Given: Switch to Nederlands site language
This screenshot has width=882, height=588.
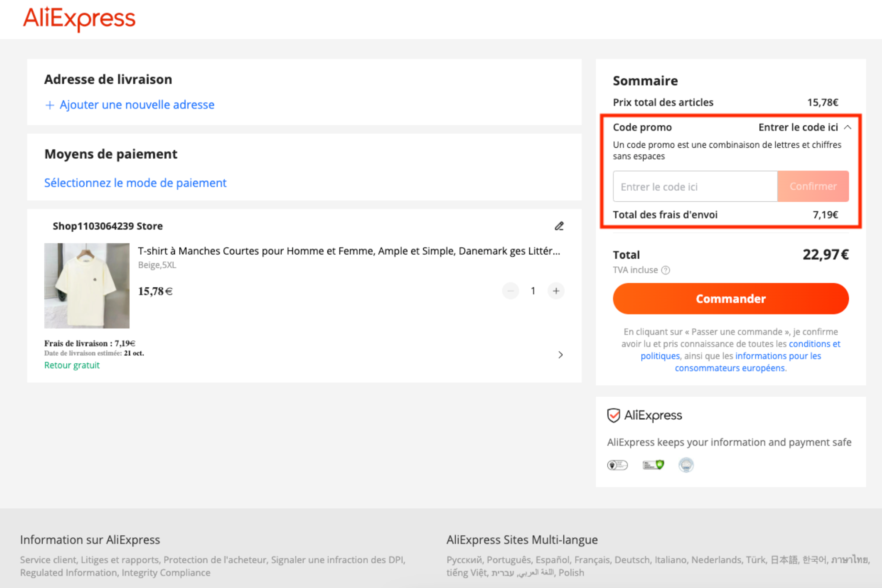Looking at the screenshot, I should coord(717,560).
